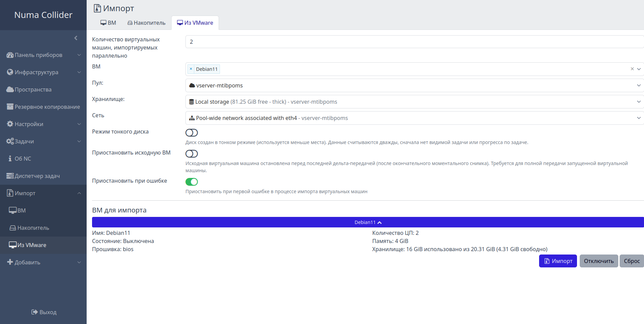Click the Инфраструктура globe icon
Image resolution: width=644 pixels, height=324 pixels.
point(10,72)
